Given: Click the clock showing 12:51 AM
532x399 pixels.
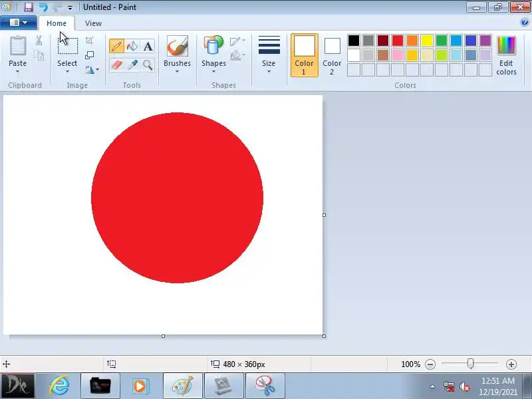Looking at the screenshot, I should pyautogui.click(x=497, y=380).
